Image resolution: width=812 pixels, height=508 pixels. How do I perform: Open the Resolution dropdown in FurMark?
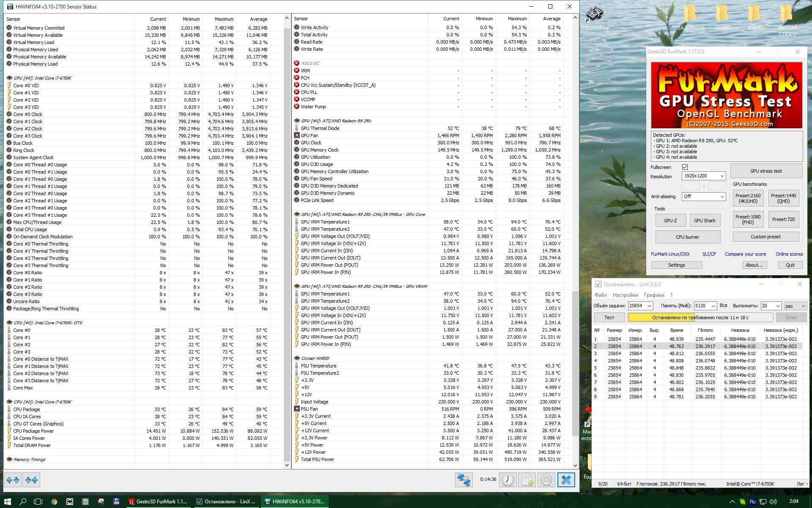[x=704, y=176]
